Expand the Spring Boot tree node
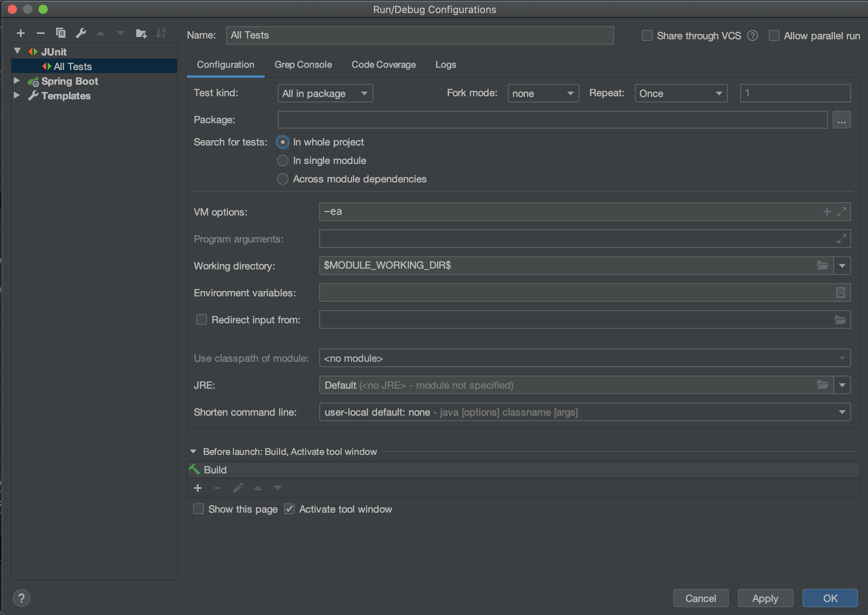 point(17,80)
